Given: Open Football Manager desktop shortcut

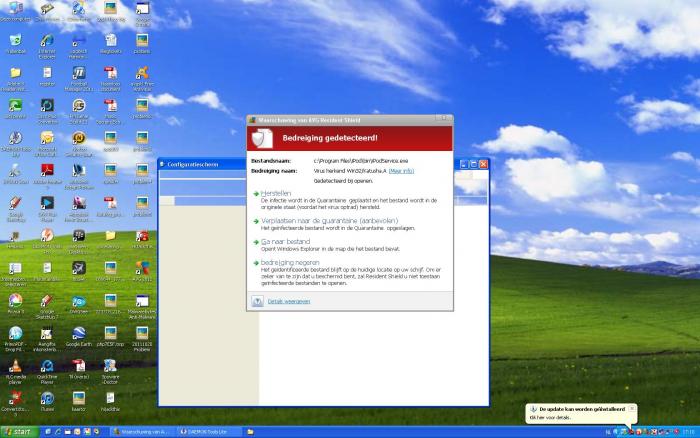Looking at the screenshot, I should pos(79,78).
